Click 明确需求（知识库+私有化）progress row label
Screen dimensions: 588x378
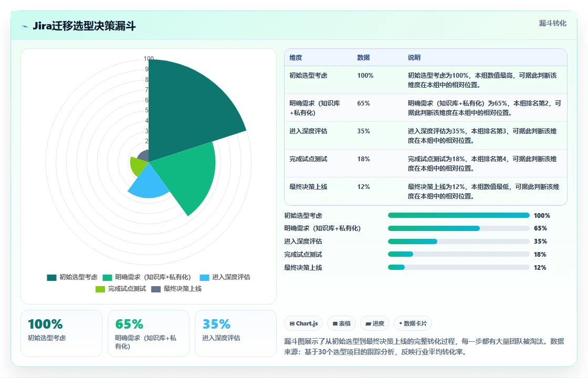[322, 228]
